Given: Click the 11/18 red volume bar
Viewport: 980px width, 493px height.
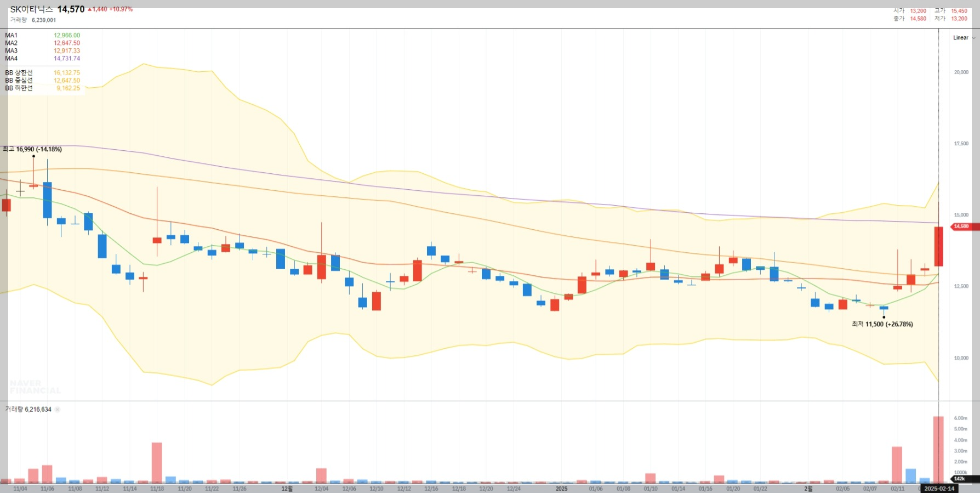Looking at the screenshot, I should pos(157,463).
